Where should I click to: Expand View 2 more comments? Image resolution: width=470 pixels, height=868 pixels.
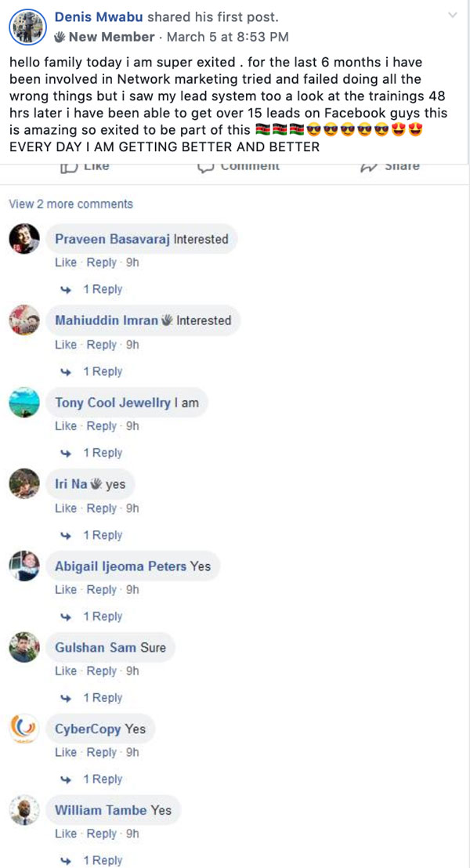click(70, 204)
